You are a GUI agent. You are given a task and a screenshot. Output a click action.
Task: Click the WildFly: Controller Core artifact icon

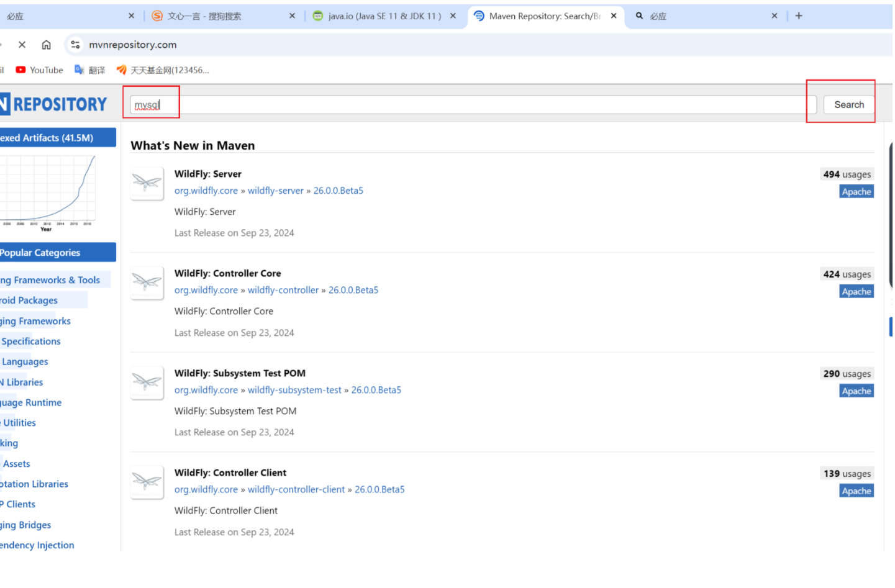(147, 283)
